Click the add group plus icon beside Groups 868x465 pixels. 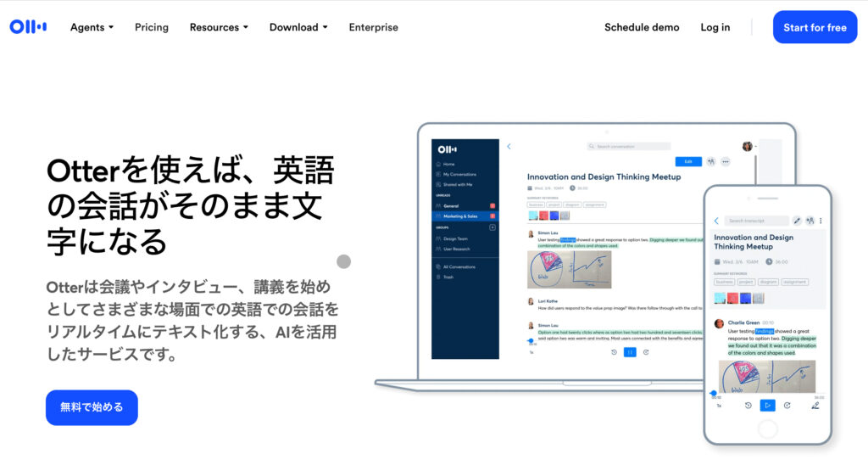[492, 227]
